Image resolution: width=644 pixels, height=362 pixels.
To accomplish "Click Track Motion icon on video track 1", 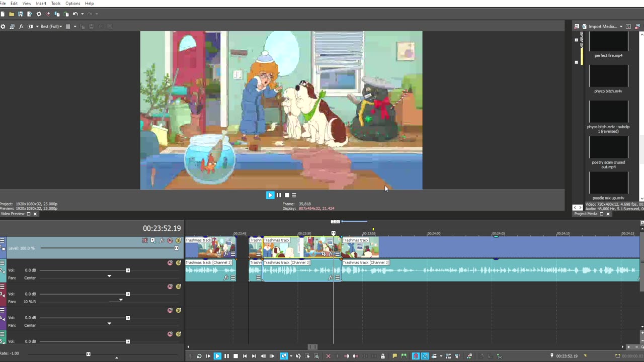I will pos(153,241).
